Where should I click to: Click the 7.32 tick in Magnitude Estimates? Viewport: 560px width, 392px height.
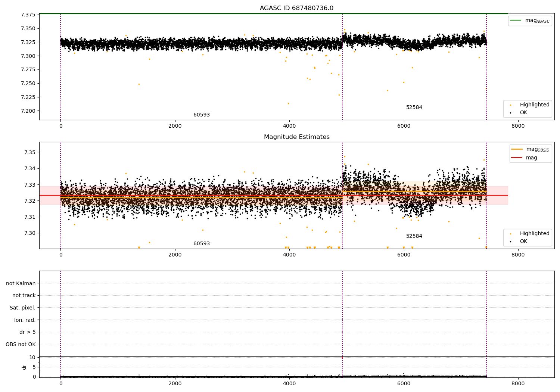point(30,201)
